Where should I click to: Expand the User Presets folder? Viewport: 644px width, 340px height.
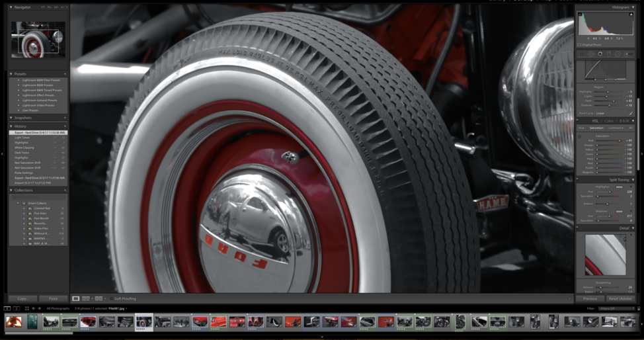tap(19, 110)
